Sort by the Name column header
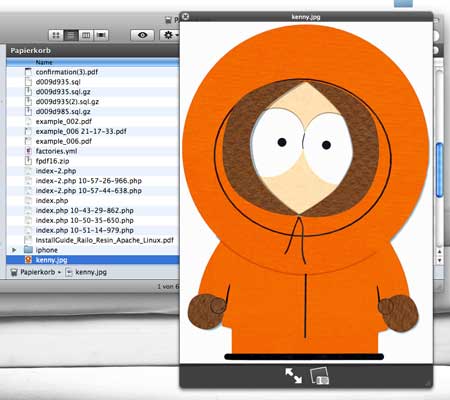 coord(93,62)
